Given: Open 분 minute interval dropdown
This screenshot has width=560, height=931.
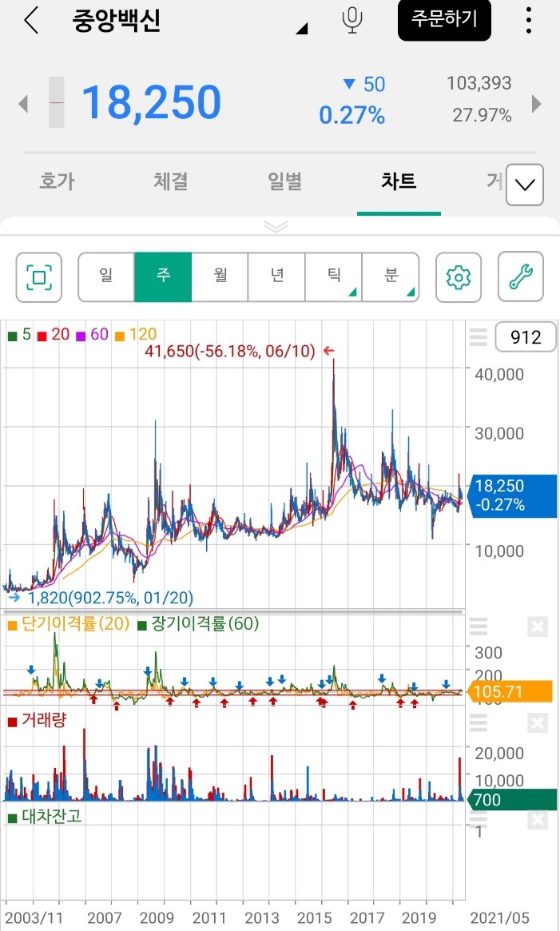Looking at the screenshot, I should [390, 277].
